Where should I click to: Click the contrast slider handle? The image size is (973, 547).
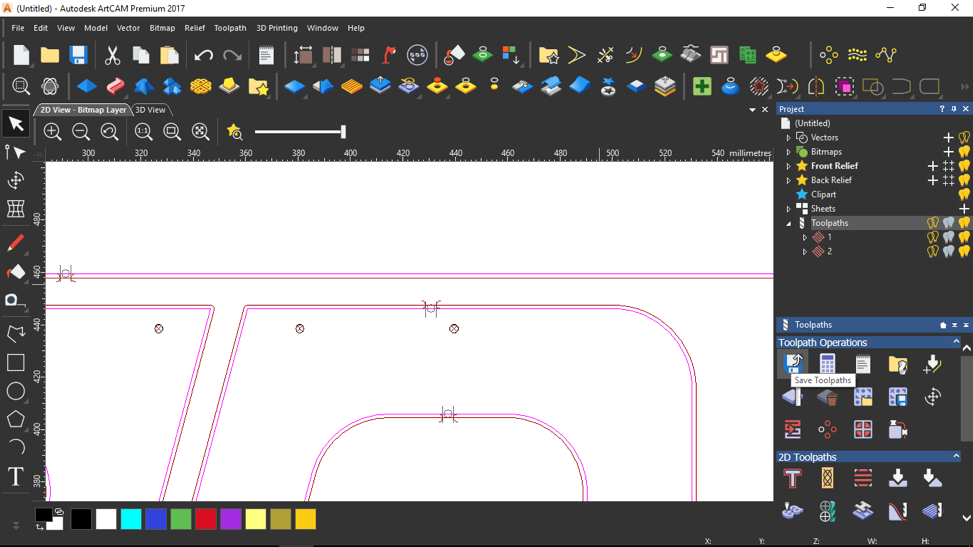click(343, 132)
